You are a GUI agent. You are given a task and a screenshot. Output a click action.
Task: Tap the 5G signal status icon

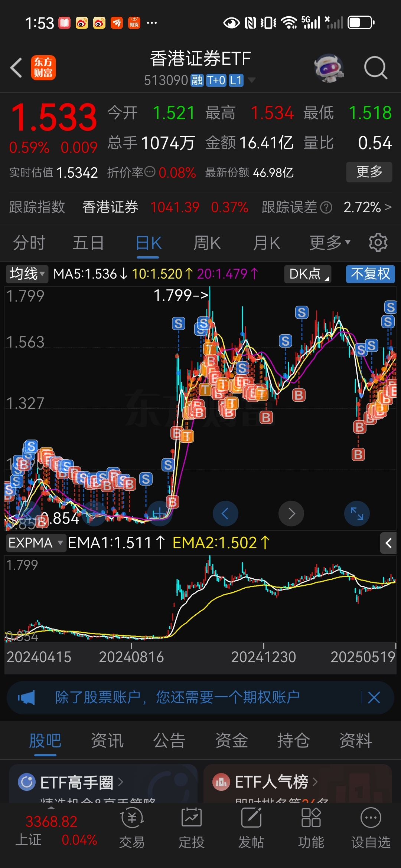tap(311, 23)
